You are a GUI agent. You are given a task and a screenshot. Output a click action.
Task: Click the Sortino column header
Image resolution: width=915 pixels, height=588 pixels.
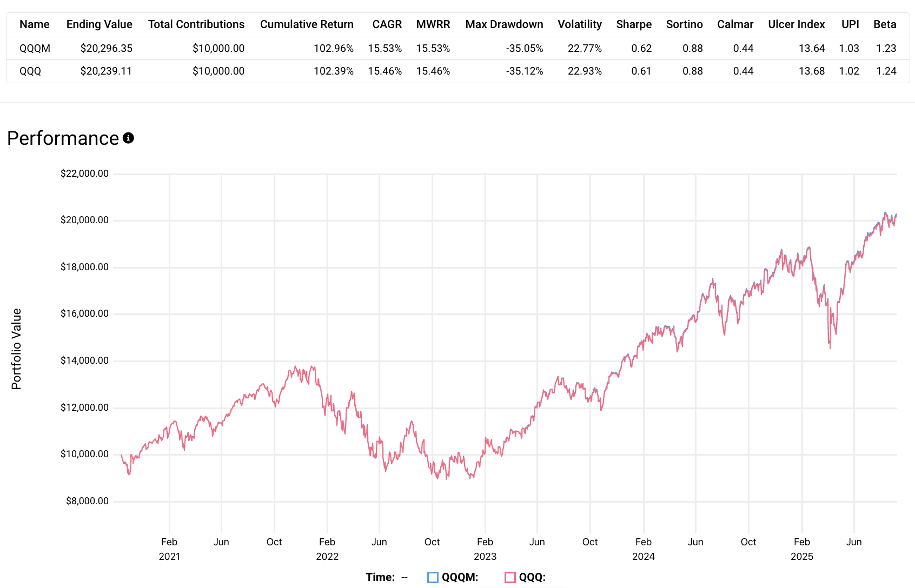[684, 24]
